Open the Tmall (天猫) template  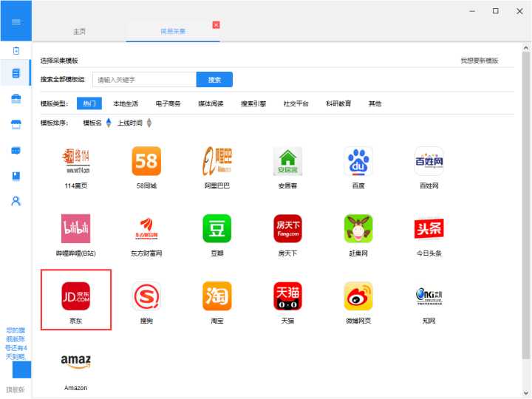[x=287, y=296]
